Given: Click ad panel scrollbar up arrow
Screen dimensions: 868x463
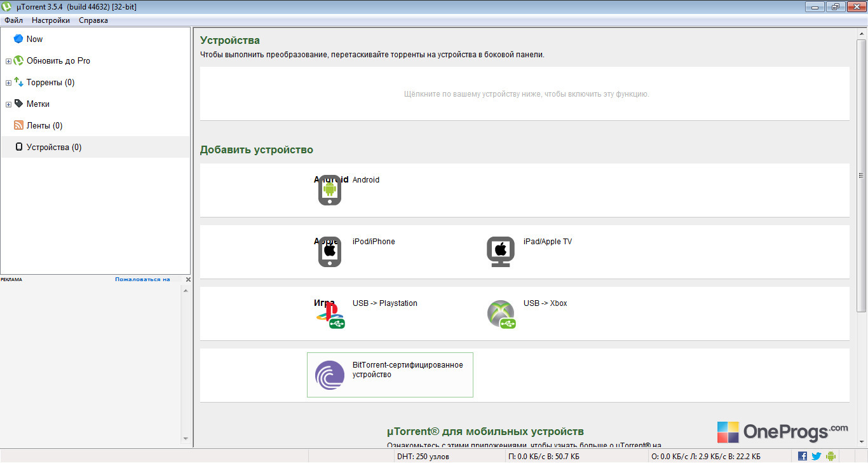Looking at the screenshot, I should point(186,291).
